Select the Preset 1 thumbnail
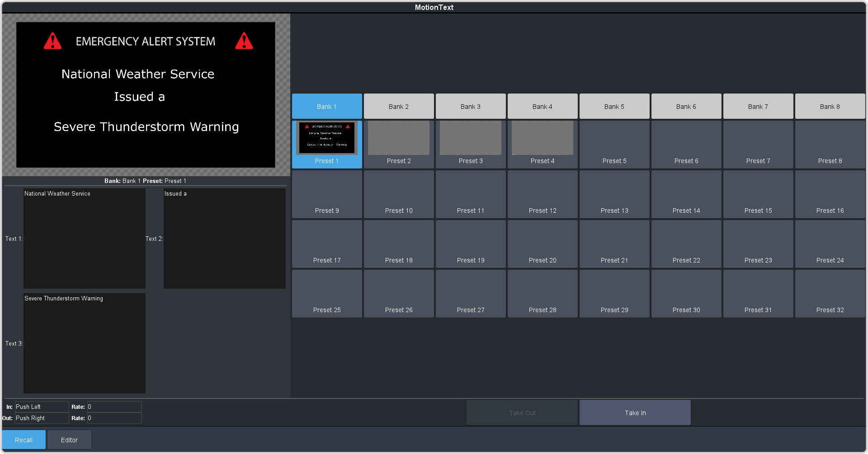868x454 pixels. [327, 139]
